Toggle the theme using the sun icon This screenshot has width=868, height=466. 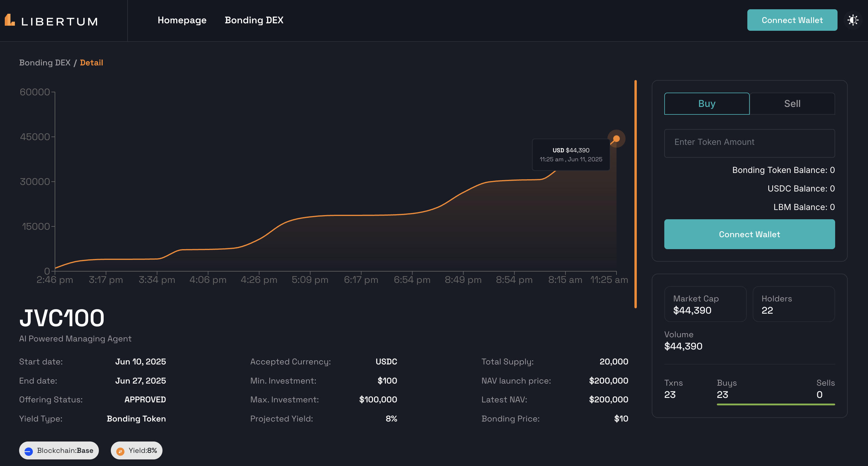853,20
